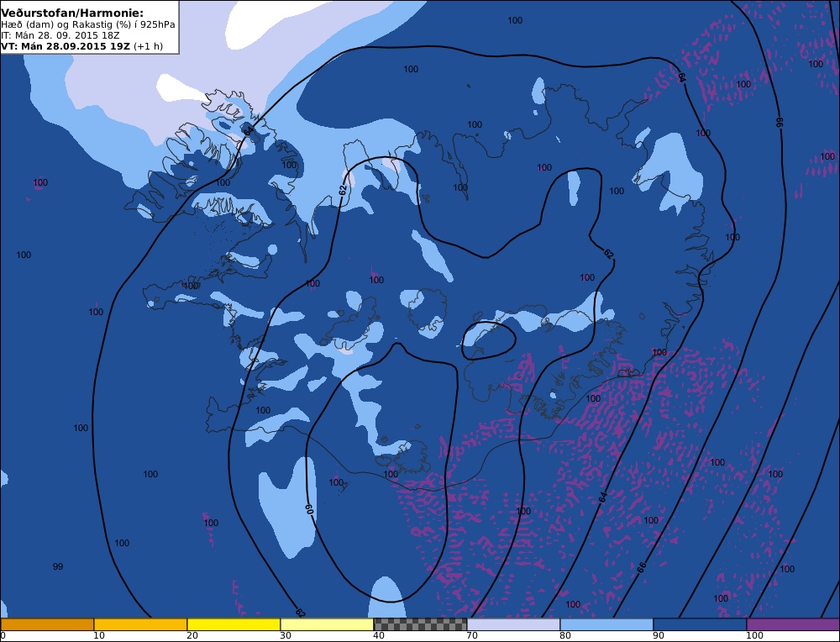Click the '0' legend scale label
840x642 pixels.
(3, 636)
